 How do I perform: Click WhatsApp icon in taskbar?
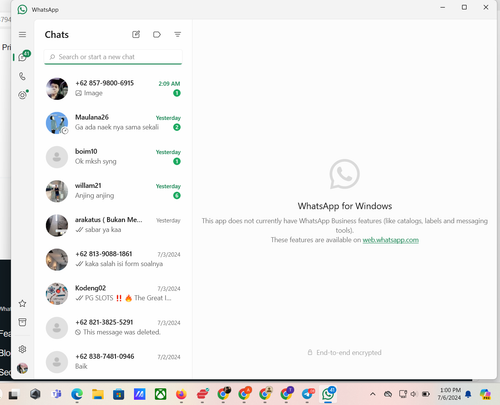(x=328, y=394)
